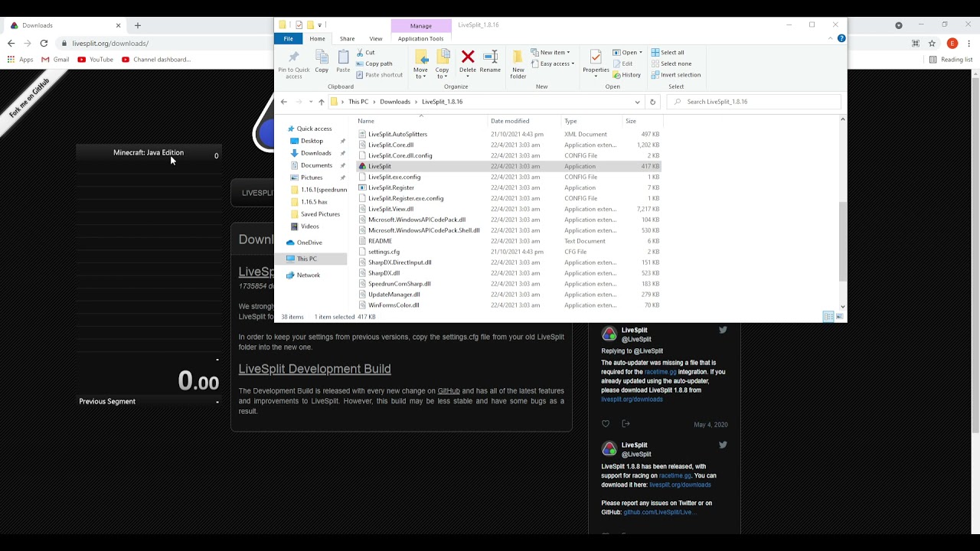The image size is (980, 551).
Task: Open a new Chrome tab
Action: pyautogui.click(x=138, y=25)
